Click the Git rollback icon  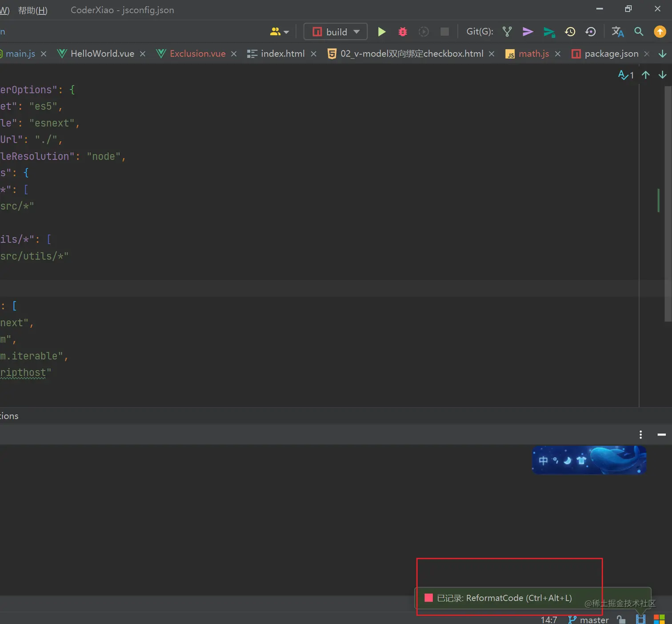tap(591, 32)
